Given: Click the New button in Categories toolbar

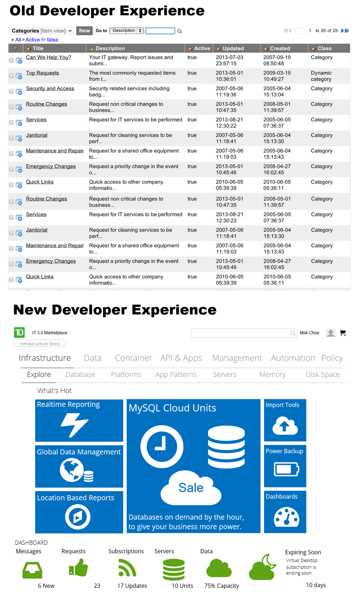Looking at the screenshot, I should [x=84, y=31].
